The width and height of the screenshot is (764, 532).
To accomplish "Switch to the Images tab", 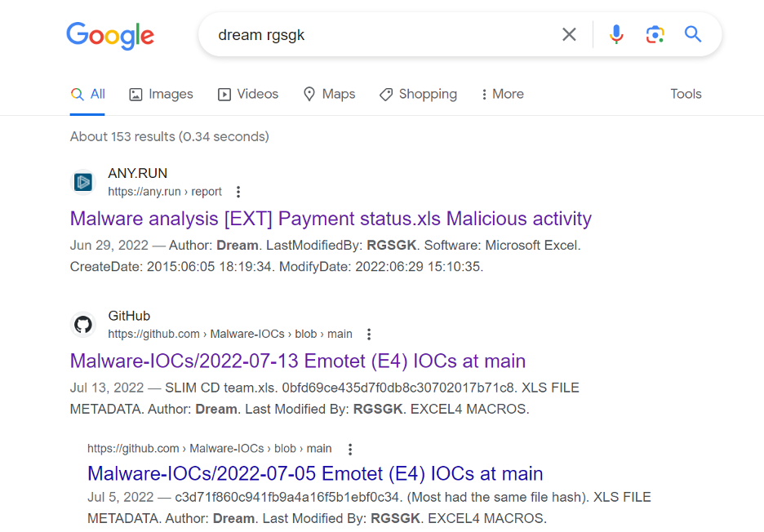I will click(161, 94).
